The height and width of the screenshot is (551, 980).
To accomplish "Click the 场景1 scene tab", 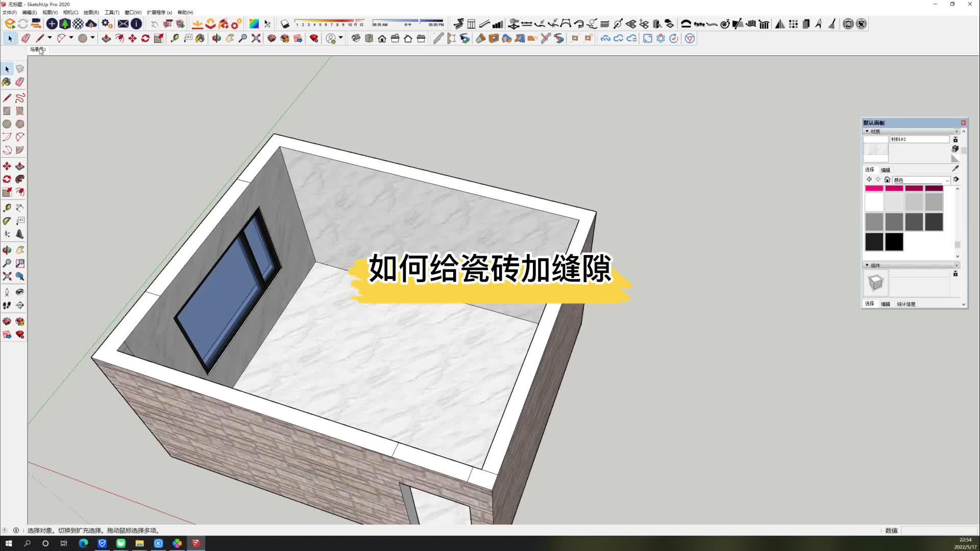I will (37, 50).
